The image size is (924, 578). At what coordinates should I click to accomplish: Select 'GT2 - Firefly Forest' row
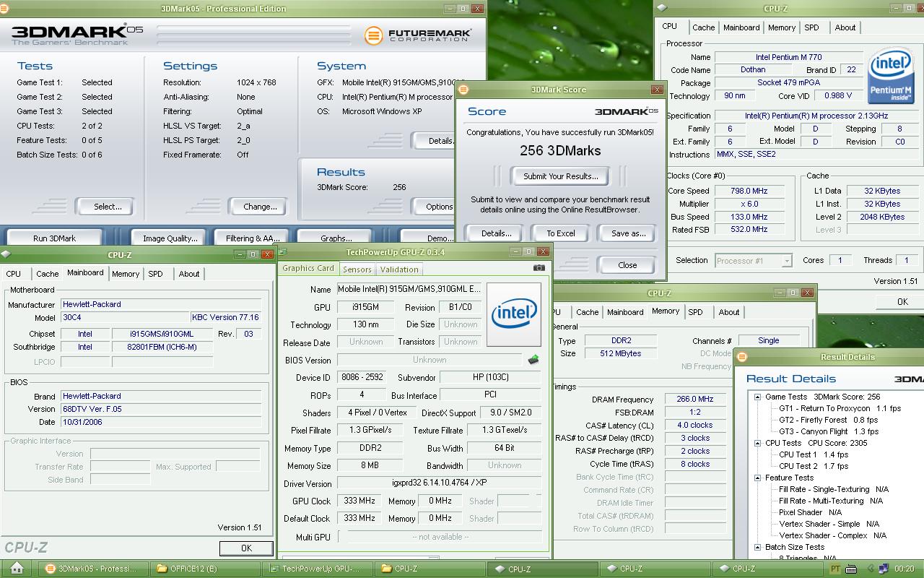click(x=828, y=420)
